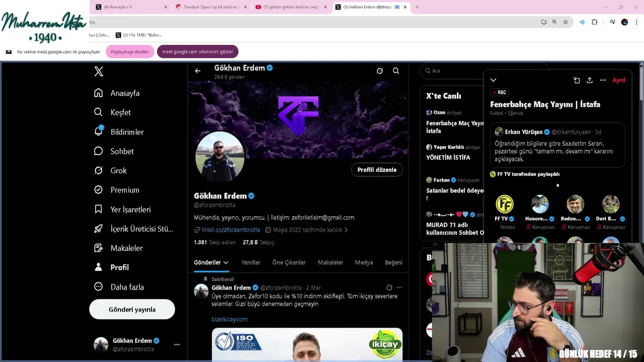The height and width of the screenshot is (362, 644).
Task: Expand join date info chevron
Action: (x=346, y=230)
